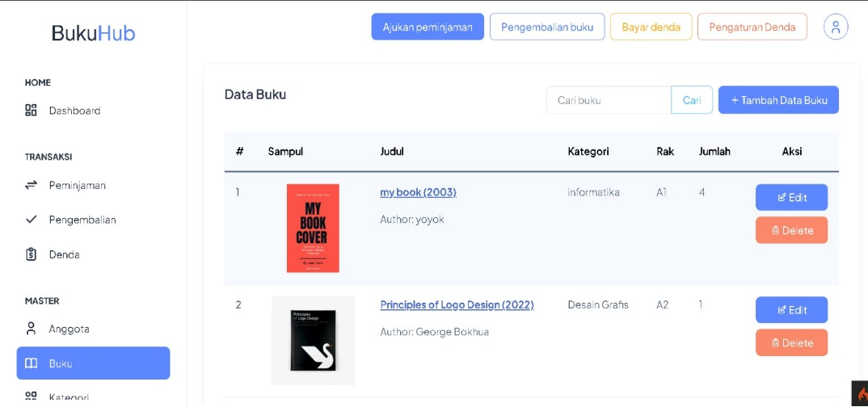Click the Tambah Data Buku button

click(x=778, y=100)
